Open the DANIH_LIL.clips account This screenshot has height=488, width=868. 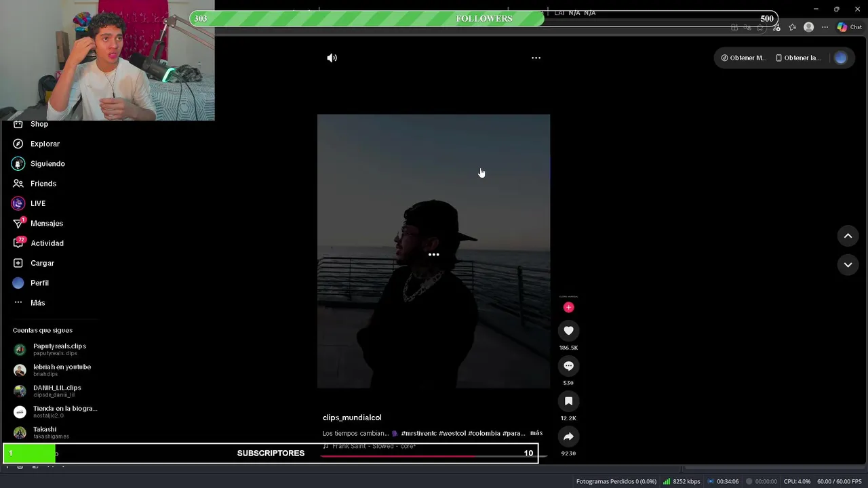(56, 391)
